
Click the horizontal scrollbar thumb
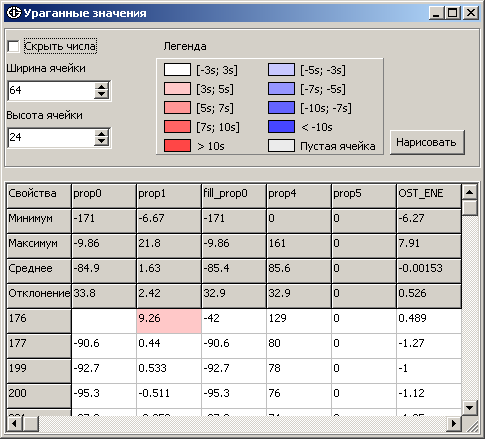(30, 424)
